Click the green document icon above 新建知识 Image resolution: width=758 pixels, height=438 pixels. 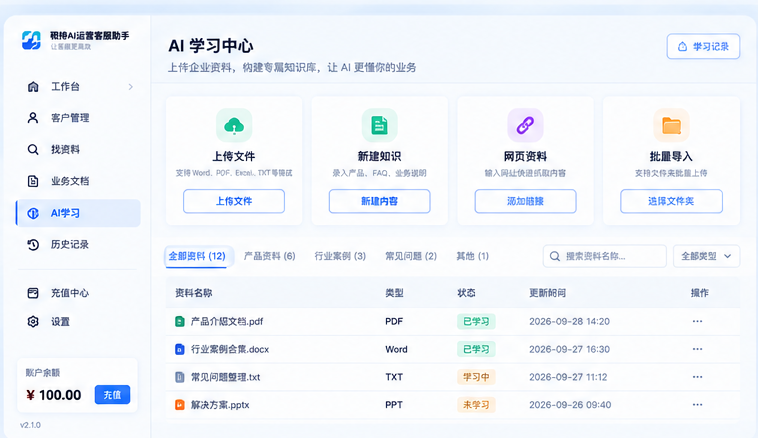(x=379, y=126)
